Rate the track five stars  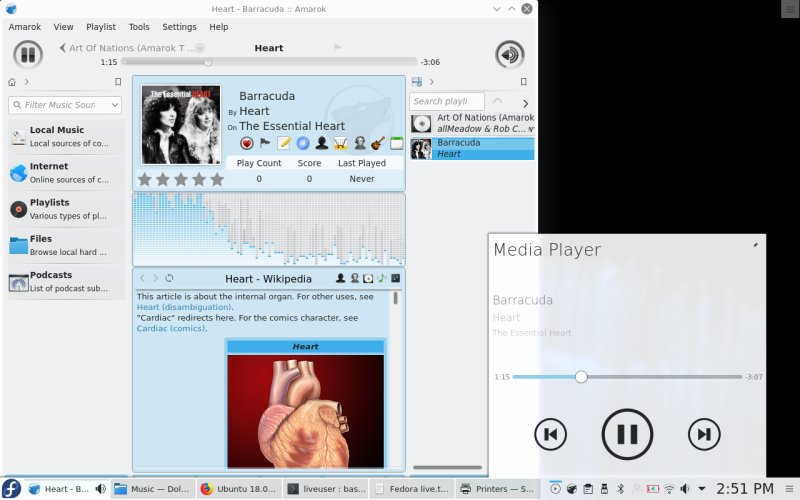click(217, 179)
